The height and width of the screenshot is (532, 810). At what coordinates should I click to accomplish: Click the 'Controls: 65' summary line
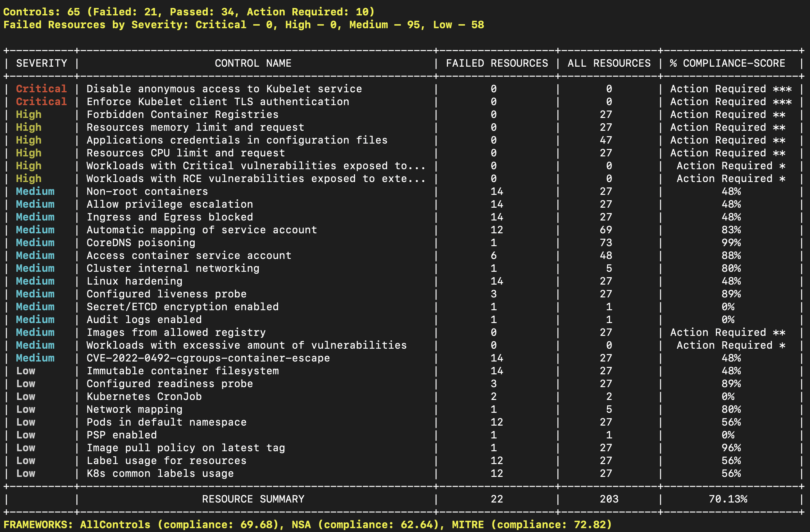(x=189, y=12)
